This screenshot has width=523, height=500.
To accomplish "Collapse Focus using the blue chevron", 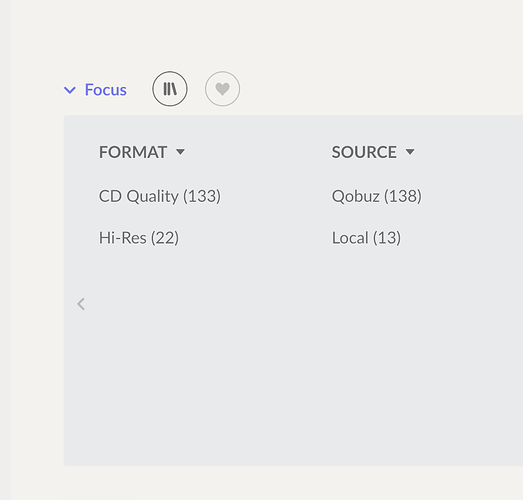I will (x=70, y=90).
